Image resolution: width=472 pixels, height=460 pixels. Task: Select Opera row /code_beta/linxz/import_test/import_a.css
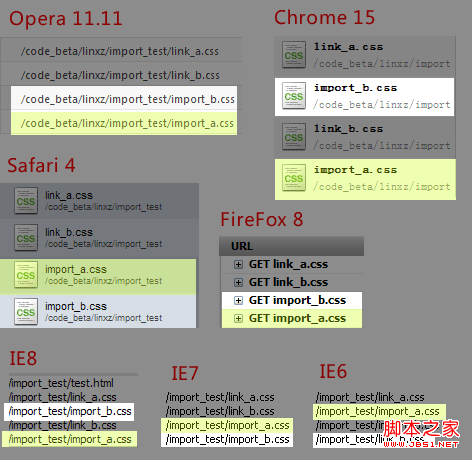click(x=124, y=123)
